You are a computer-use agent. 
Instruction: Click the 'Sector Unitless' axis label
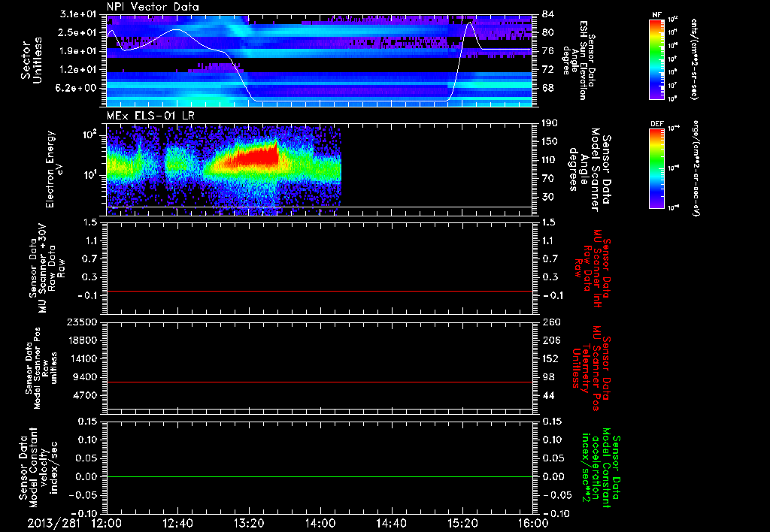pos(32,60)
